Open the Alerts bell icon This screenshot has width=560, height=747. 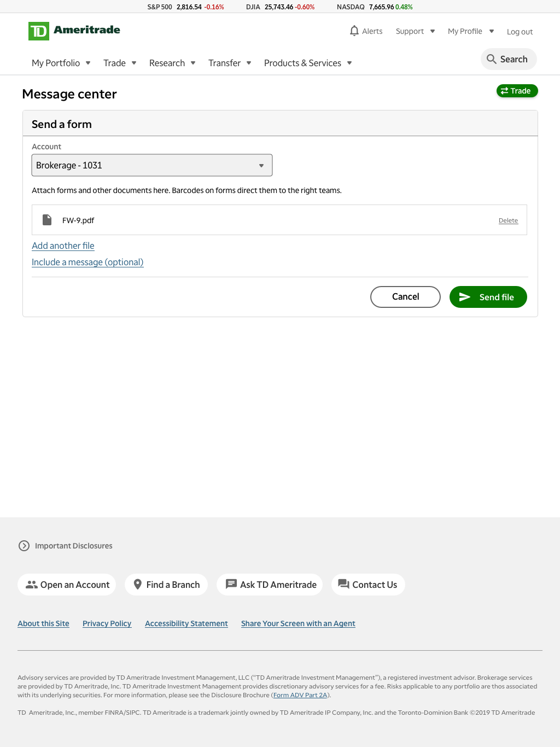[354, 31]
